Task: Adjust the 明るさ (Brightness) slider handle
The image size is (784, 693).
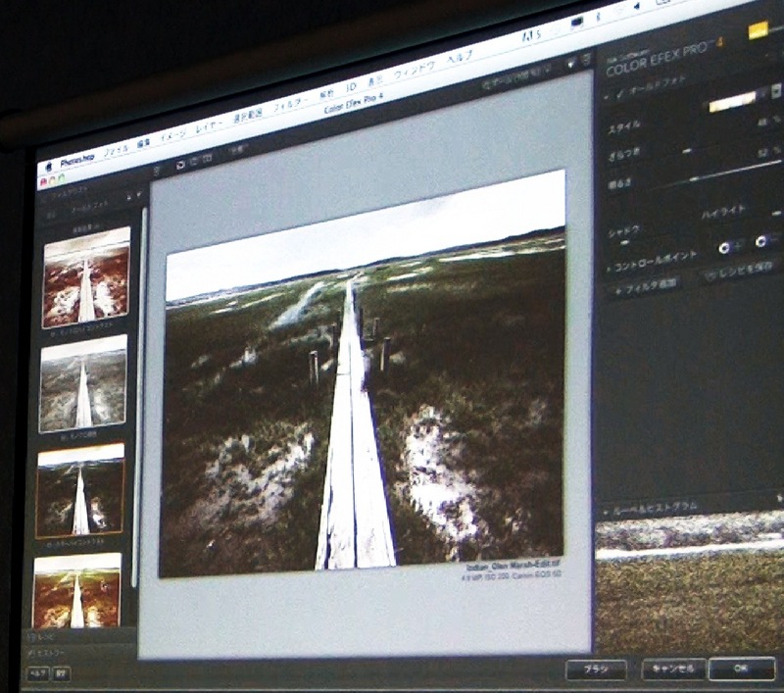Action: [695, 178]
